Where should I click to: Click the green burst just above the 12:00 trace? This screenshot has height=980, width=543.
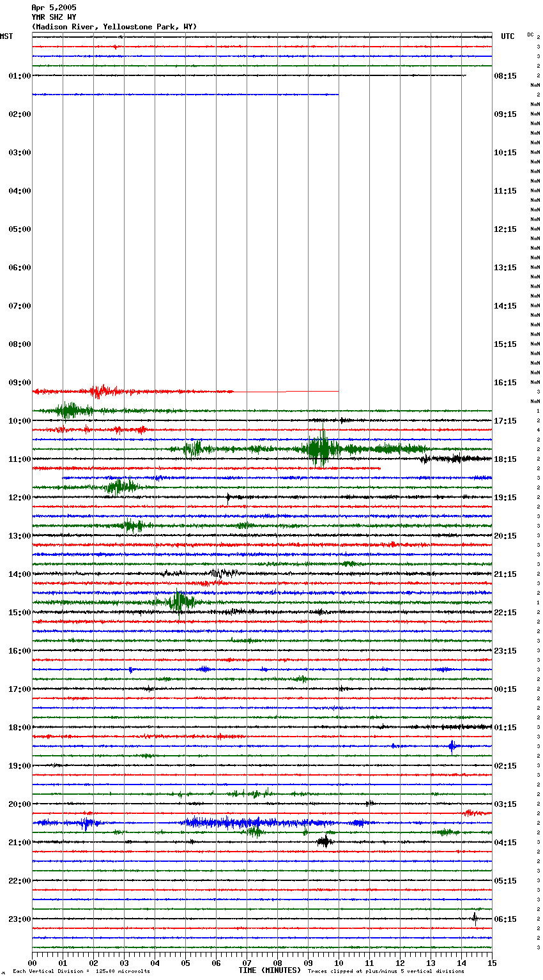click(x=121, y=487)
